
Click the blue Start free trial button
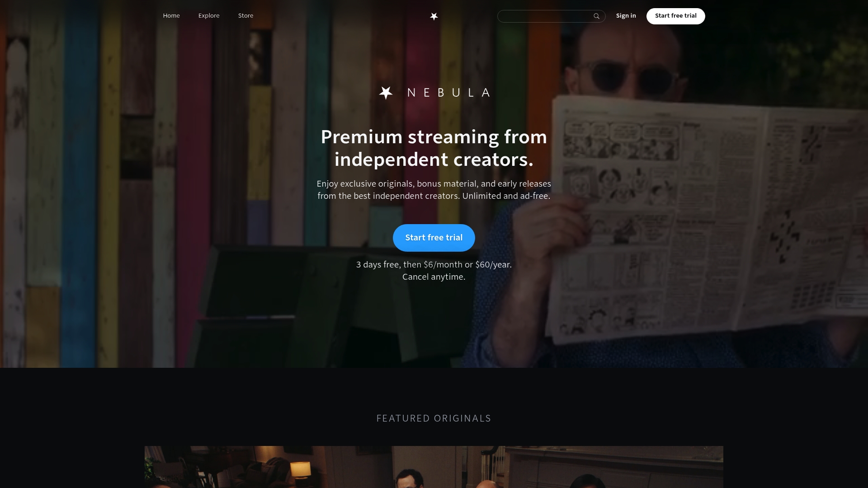coord(434,238)
